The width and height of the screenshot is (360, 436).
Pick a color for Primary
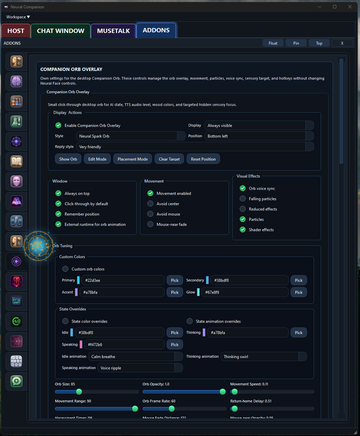click(x=175, y=280)
